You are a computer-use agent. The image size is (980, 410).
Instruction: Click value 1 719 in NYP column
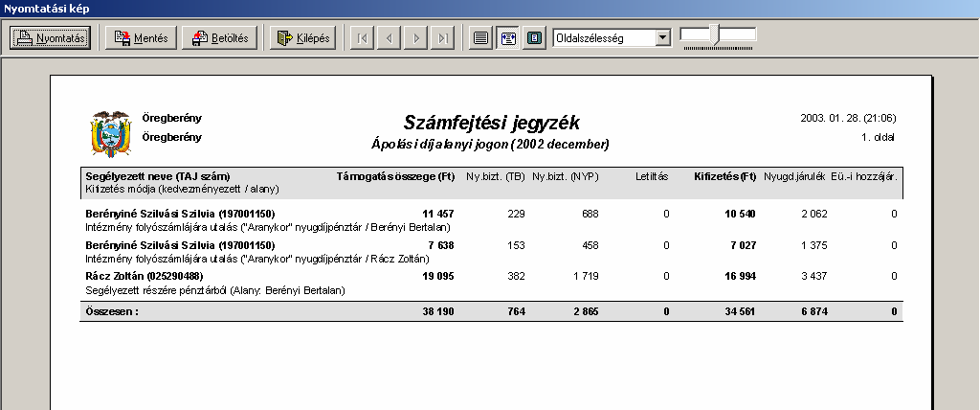pyautogui.click(x=586, y=276)
